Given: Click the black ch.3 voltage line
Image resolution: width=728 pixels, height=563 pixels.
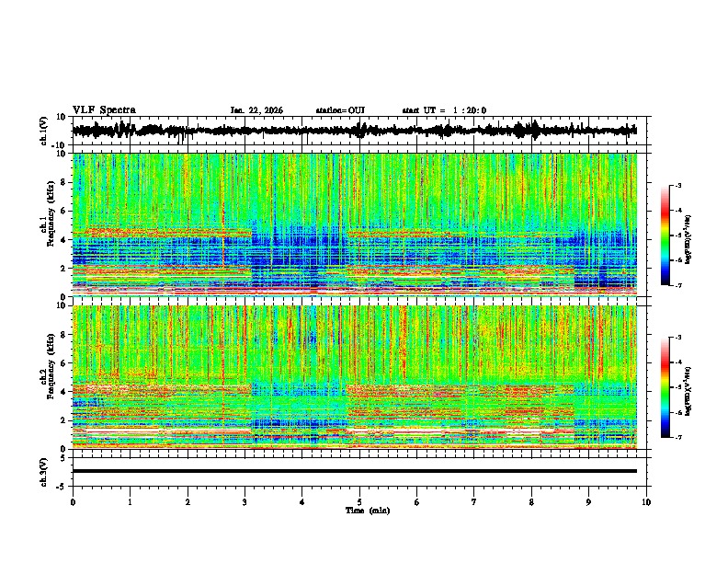Looking at the screenshot, I should point(355,471).
